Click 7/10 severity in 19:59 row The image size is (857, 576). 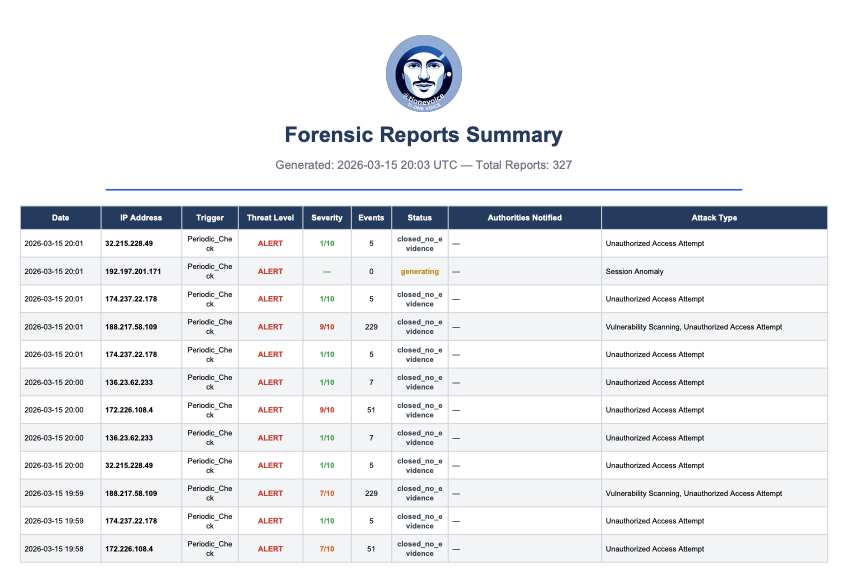click(x=327, y=493)
